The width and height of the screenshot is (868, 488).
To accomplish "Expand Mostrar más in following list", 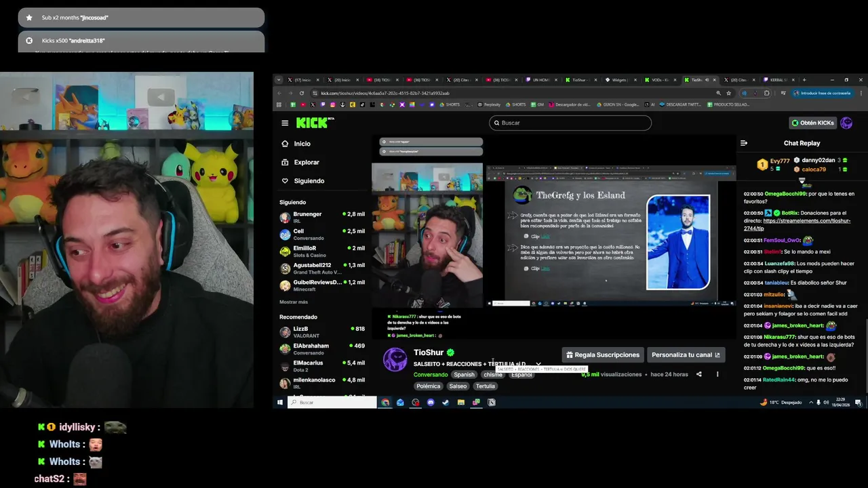I will (294, 302).
